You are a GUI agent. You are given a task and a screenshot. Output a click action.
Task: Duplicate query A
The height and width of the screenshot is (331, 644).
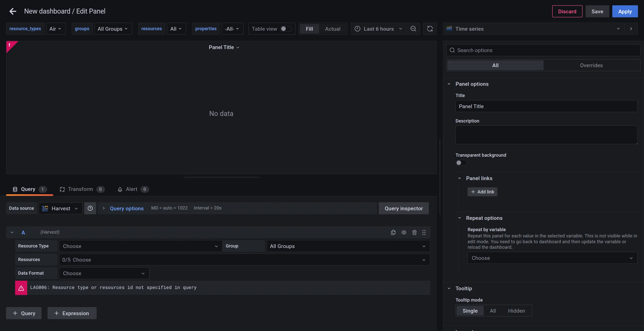(393, 232)
